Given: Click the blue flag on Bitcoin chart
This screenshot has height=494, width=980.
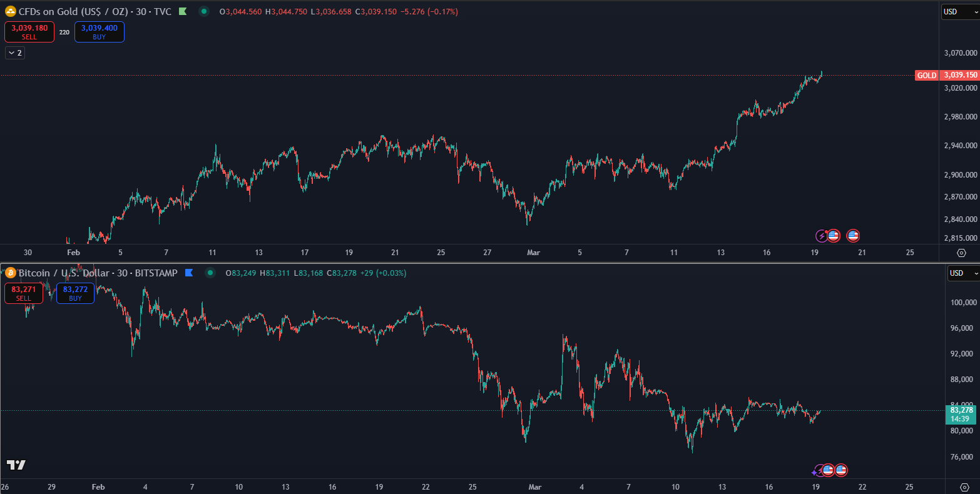Looking at the screenshot, I should click(188, 273).
